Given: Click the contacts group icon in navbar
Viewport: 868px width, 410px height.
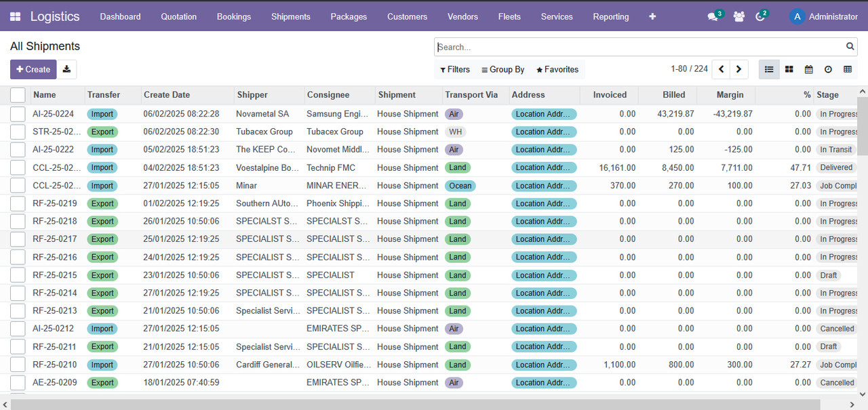Looking at the screenshot, I should [x=738, y=17].
